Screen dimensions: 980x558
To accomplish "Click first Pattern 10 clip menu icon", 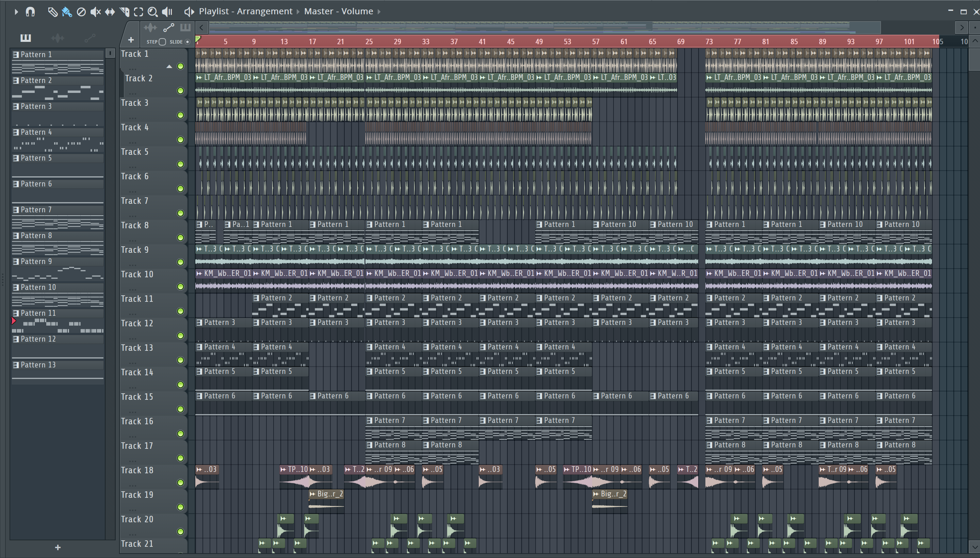I will 596,225.
